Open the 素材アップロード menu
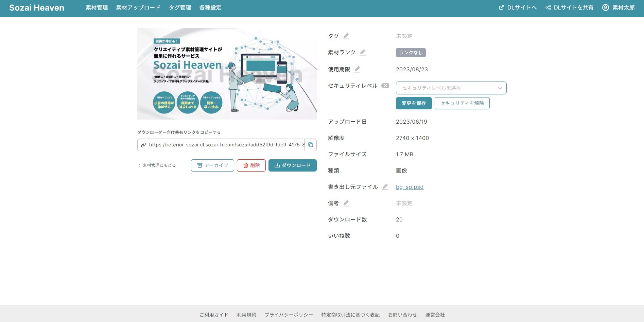The width and height of the screenshot is (644, 322). [x=138, y=7]
